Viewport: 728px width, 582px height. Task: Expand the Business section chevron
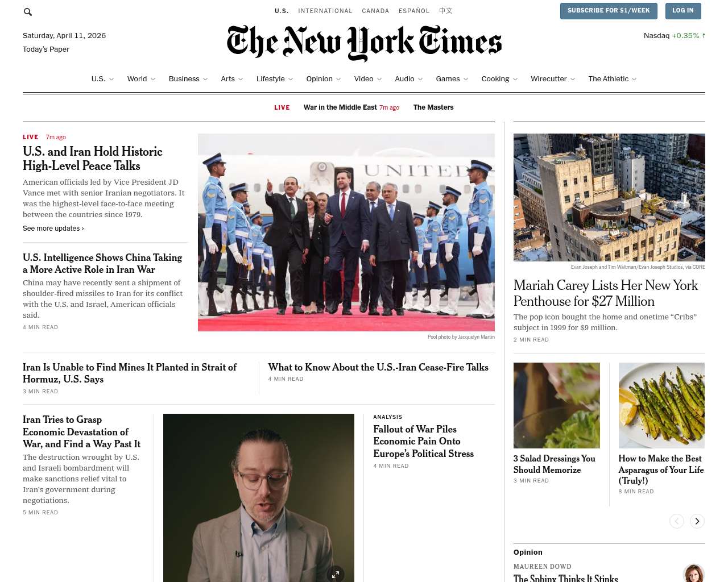click(x=205, y=79)
